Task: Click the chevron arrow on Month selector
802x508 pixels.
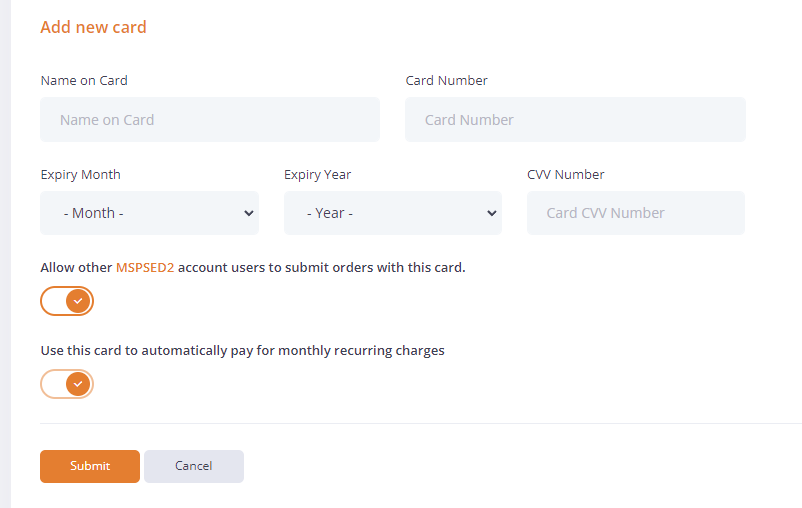Action: (x=248, y=213)
